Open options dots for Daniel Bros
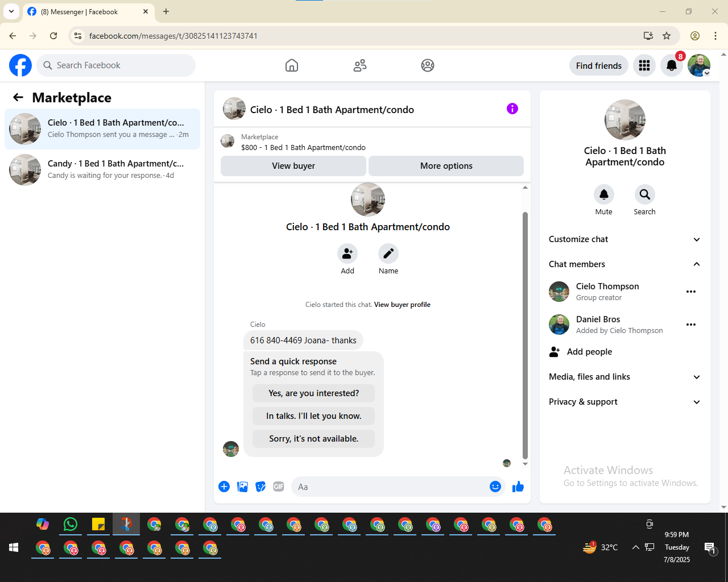The width and height of the screenshot is (728, 582). point(691,325)
